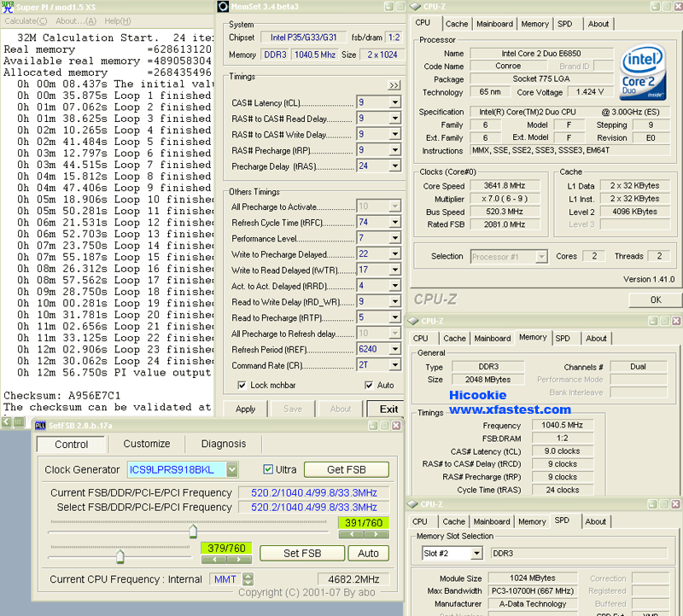Open the Clock Generator dropdown in SetFSB

pos(232,469)
